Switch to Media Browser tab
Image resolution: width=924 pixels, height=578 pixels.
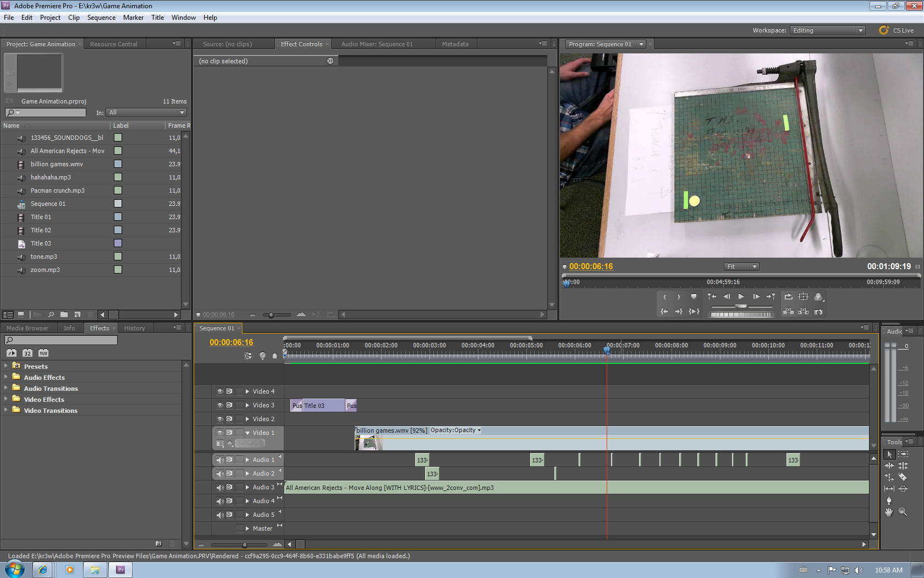point(28,328)
